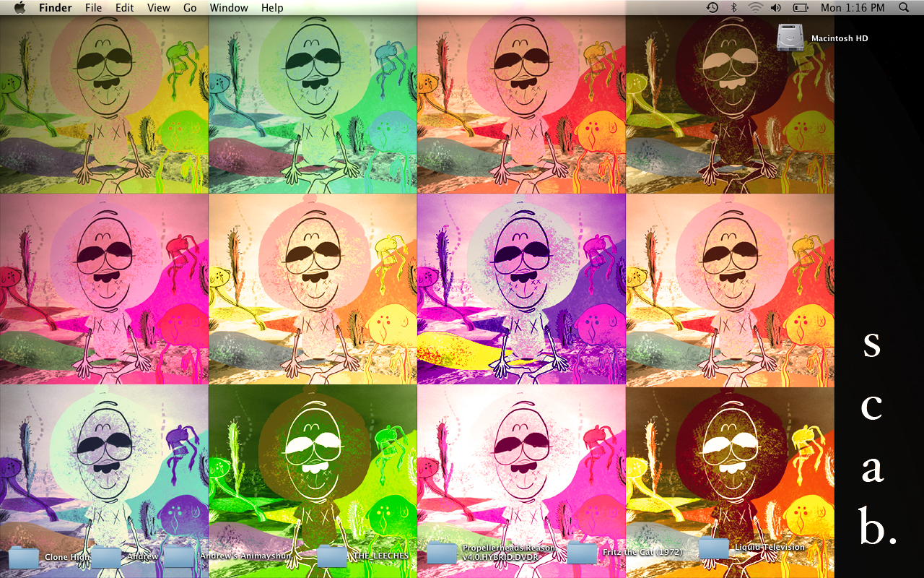Click the volume speaker icon
This screenshot has height=578, width=924.
776,8
